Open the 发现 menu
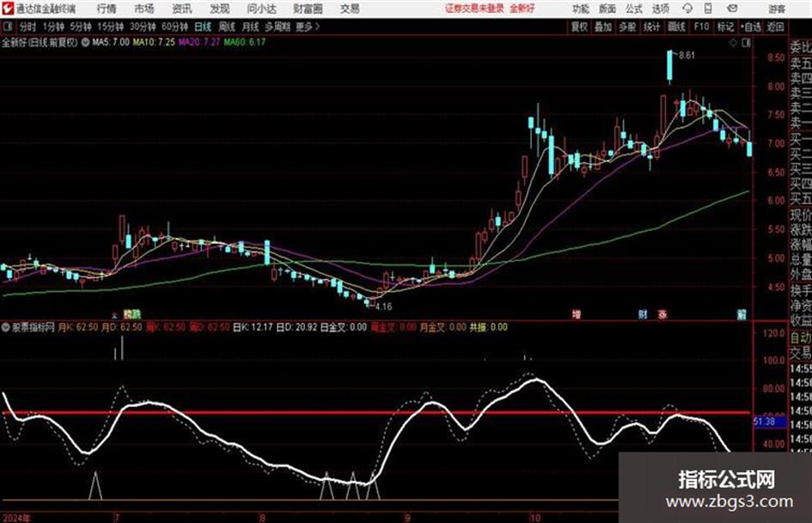The image size is (812, 523). tap(220, 9)
